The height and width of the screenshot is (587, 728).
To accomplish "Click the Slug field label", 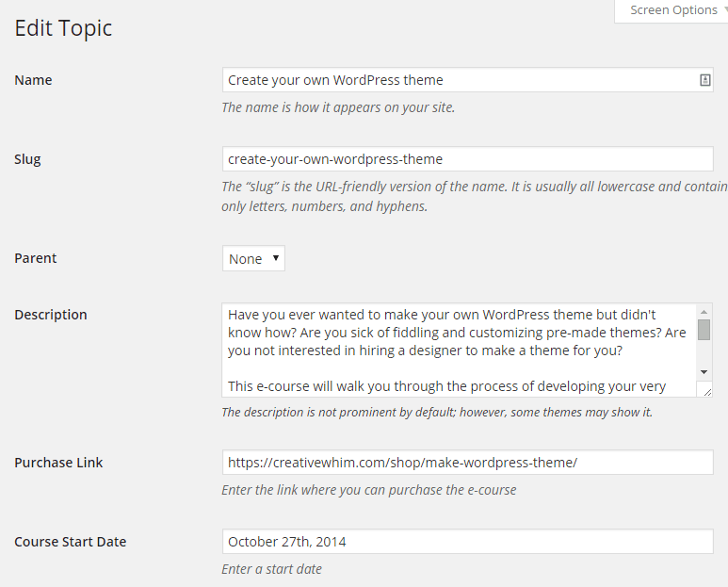I will point(28,159).
